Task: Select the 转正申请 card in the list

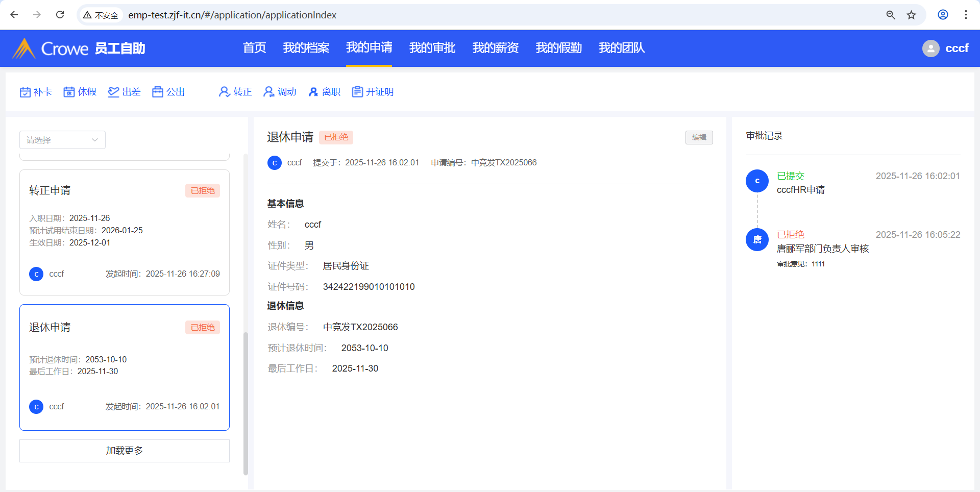Action: pos(124,232)
